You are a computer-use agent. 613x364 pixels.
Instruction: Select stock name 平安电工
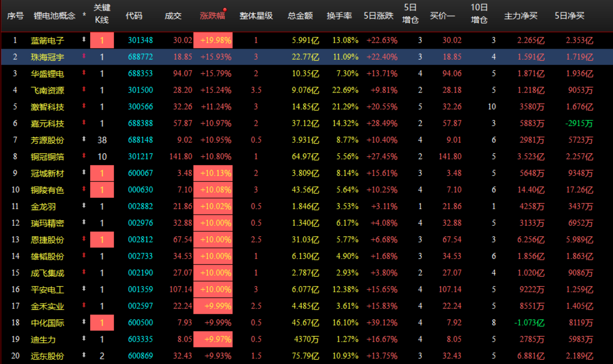click(x=47, y=289)
